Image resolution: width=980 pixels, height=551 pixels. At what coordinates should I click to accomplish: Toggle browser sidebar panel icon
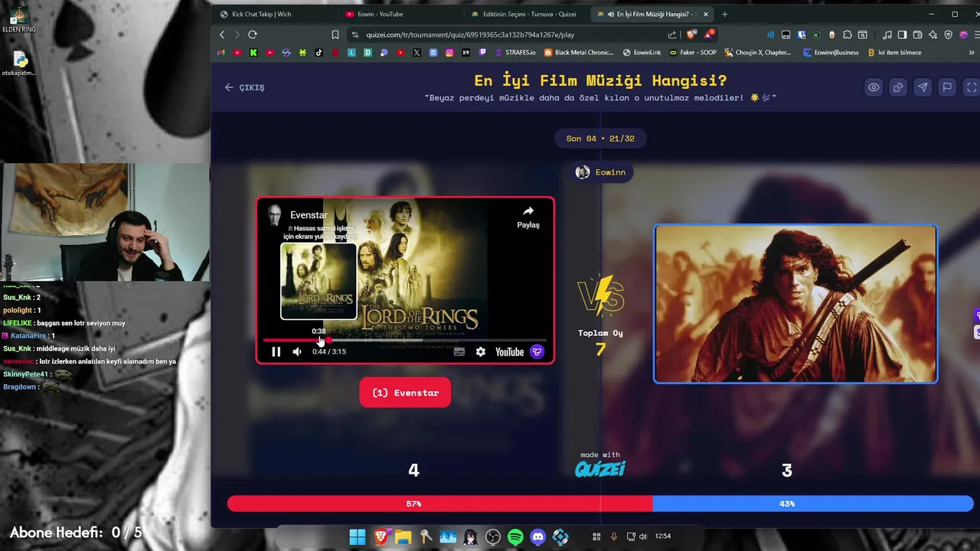point(903,34)
